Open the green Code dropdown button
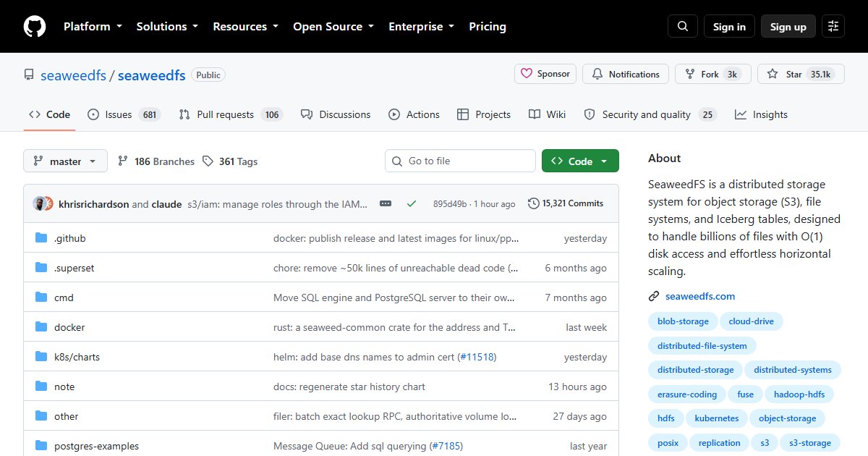 (x=580, y=161)
